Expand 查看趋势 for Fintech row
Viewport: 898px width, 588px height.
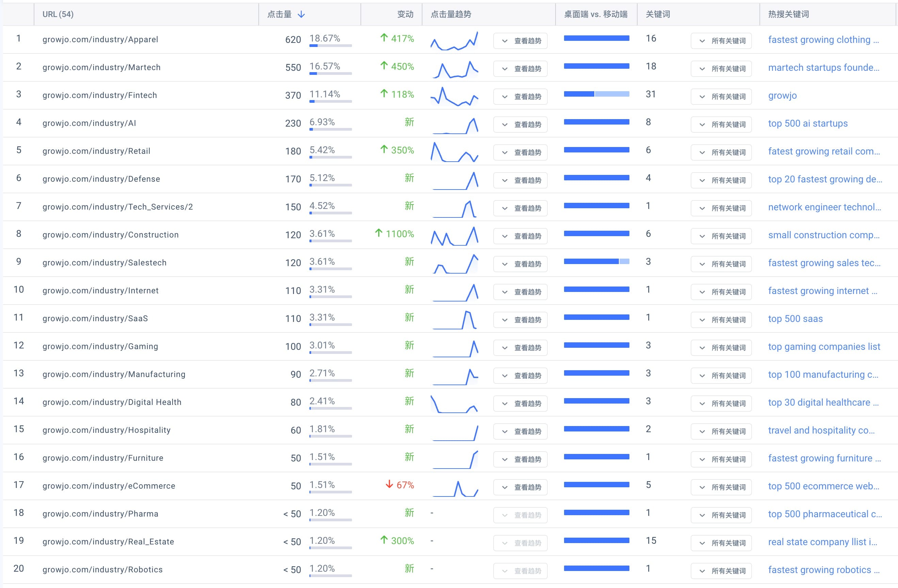coord(520,97)
